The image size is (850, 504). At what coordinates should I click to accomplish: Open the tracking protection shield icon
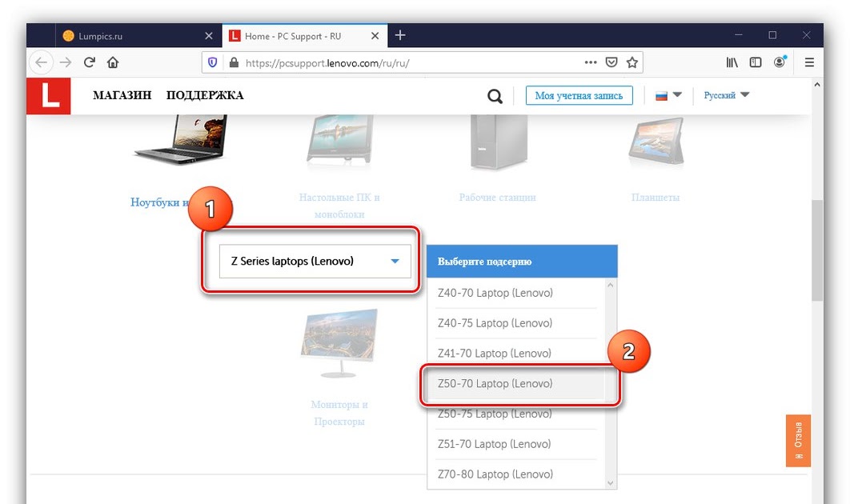click(213, 63)
